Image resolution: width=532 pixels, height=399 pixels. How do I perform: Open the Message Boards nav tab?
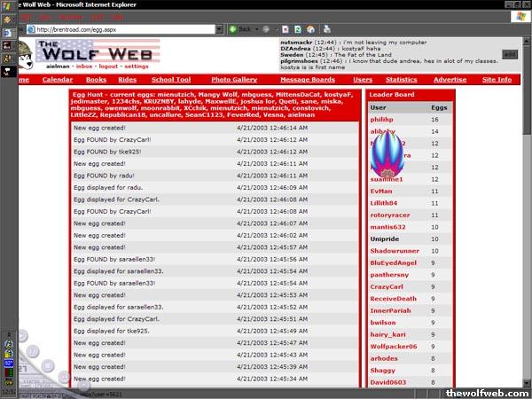(307, 80)
